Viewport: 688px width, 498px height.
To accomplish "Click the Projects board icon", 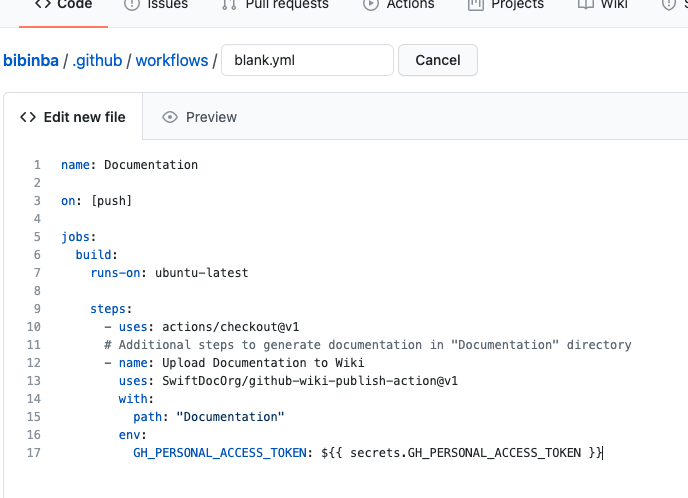I will point(476,4).
